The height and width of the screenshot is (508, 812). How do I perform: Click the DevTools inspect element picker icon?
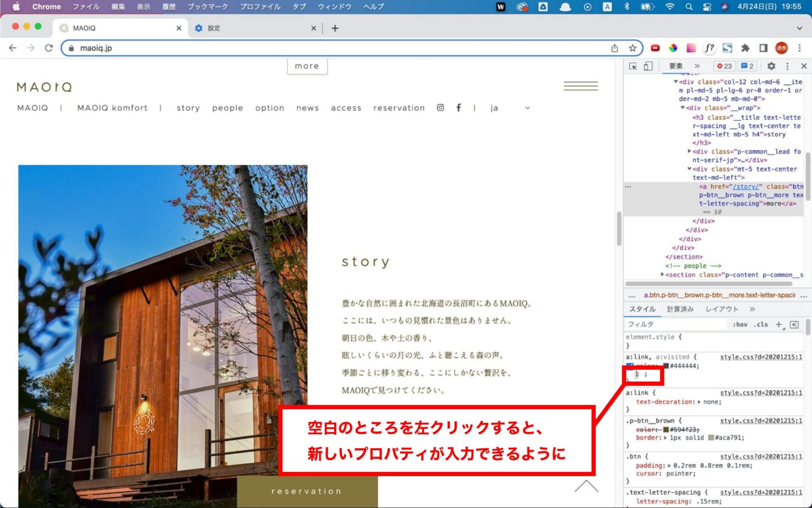pos(633,66)
